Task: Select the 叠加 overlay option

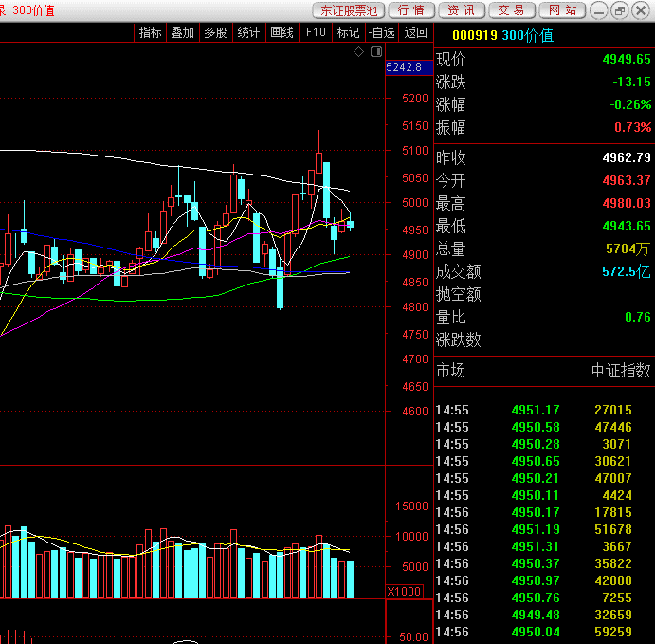Action: [183, 32]
